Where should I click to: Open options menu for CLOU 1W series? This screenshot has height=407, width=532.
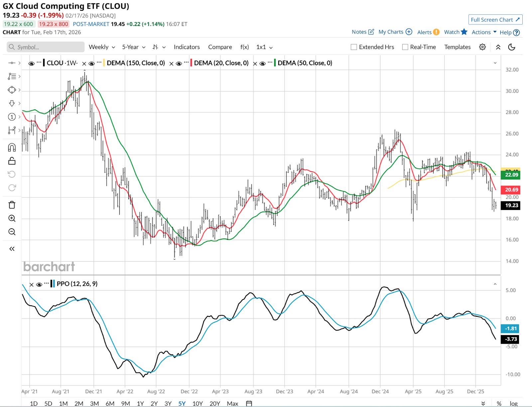39,62
